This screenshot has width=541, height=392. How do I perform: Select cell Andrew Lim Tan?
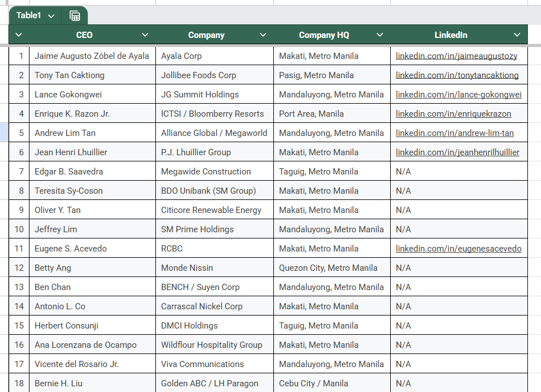coord(92,133)
